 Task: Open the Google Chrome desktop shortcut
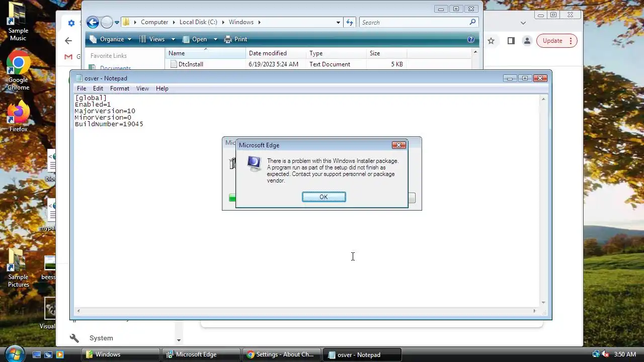[18, 70]
